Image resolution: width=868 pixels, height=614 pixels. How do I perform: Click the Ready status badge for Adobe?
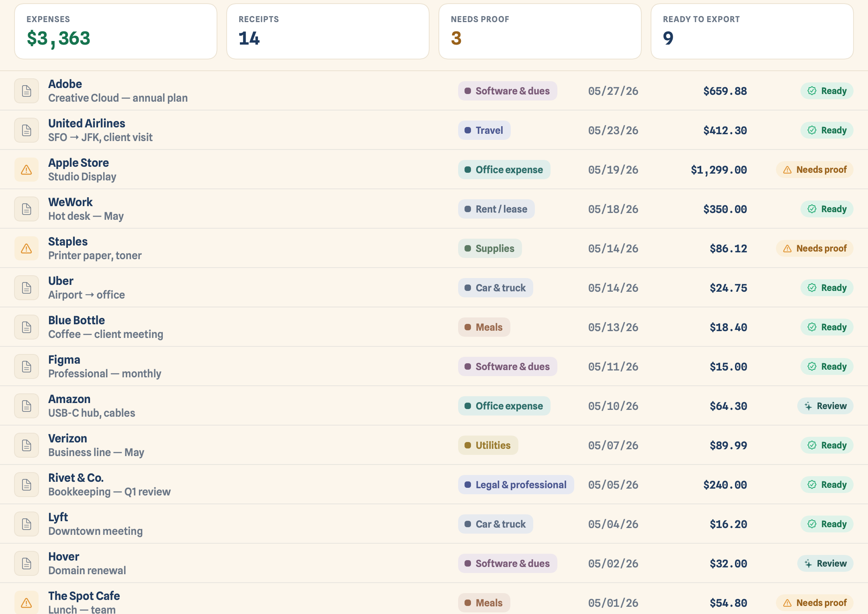click(x=827, y=91)
